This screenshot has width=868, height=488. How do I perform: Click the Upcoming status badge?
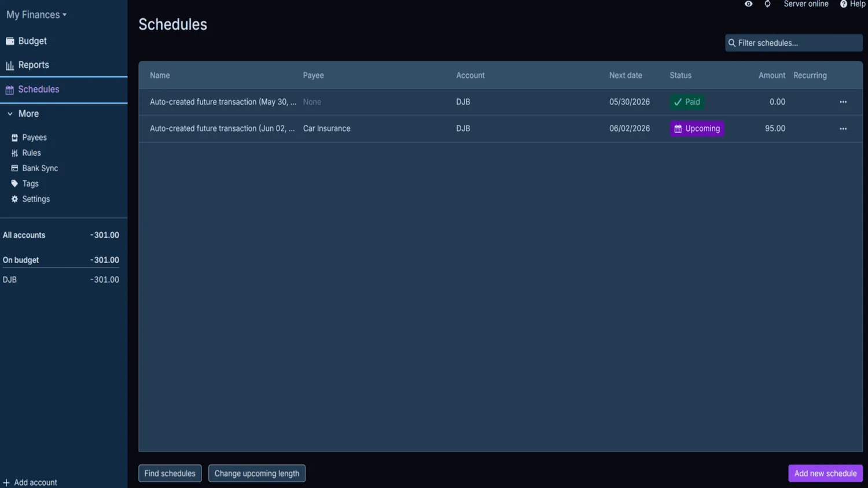(x=697, y=128)
